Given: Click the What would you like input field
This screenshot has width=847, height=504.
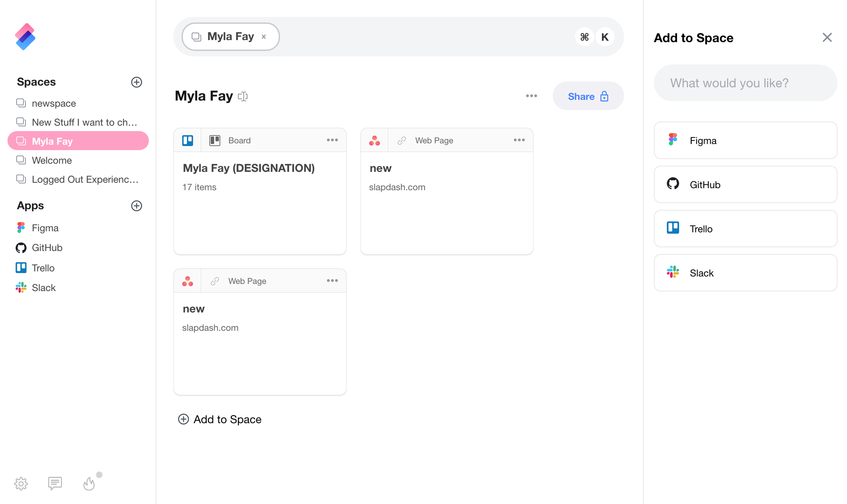Looking at the screenshot, I should click(745, 83).
